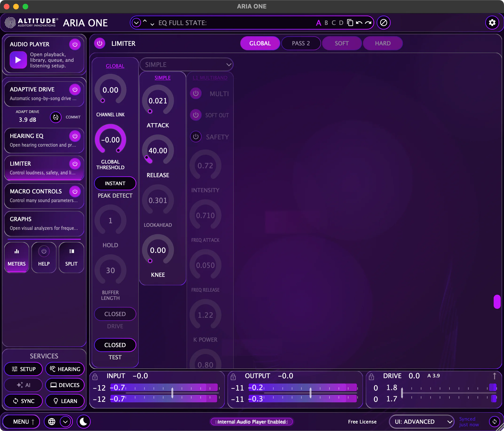Toggle the main Limiter panel power
The height and width of the screenshot is (431, 504).
coord(100,43)
